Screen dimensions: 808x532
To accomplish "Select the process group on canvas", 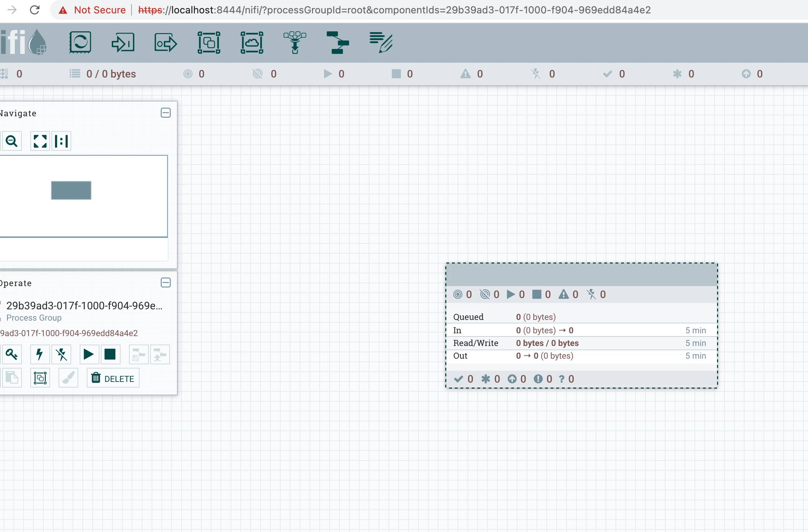I will tap(582, 326).
